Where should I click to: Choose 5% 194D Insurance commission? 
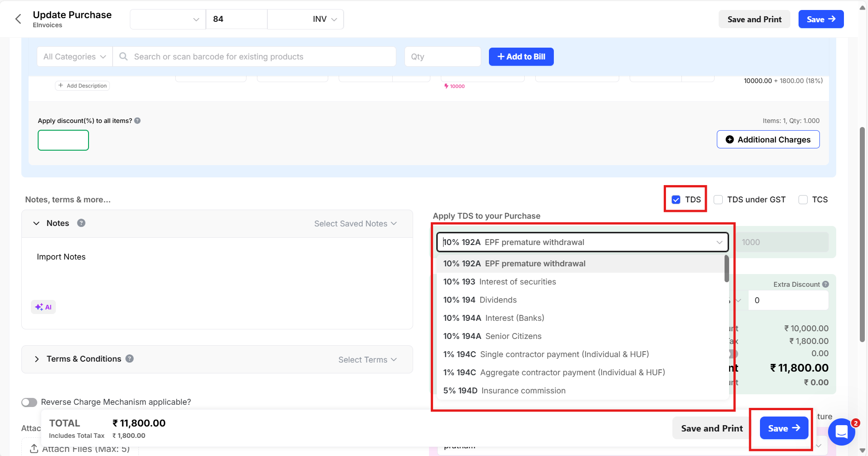click(504, 391)
